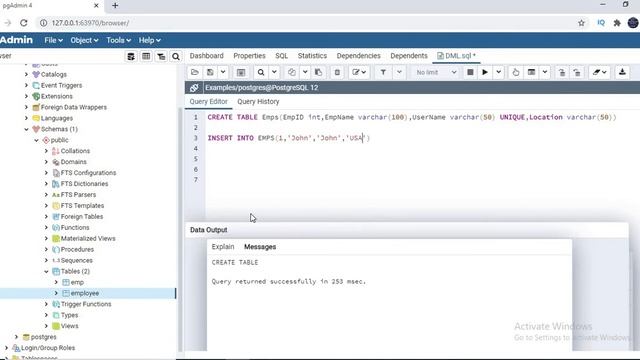Bookmark this page with the star icon

point(581,23)
